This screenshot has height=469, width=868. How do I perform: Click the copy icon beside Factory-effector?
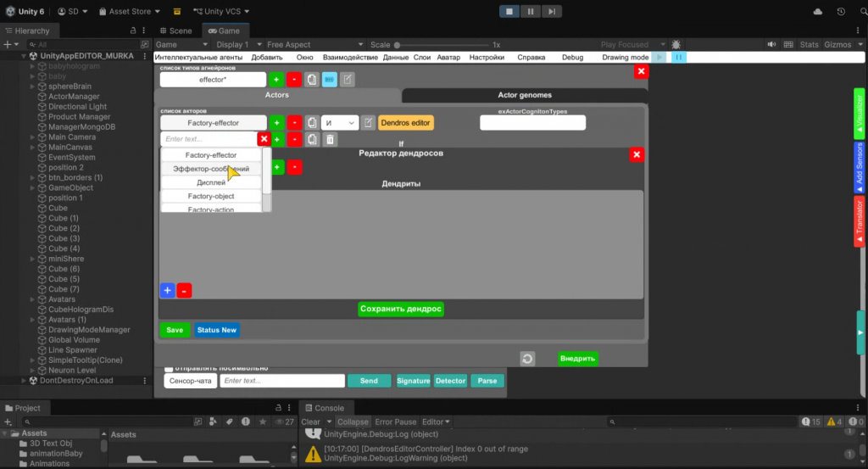311,123
